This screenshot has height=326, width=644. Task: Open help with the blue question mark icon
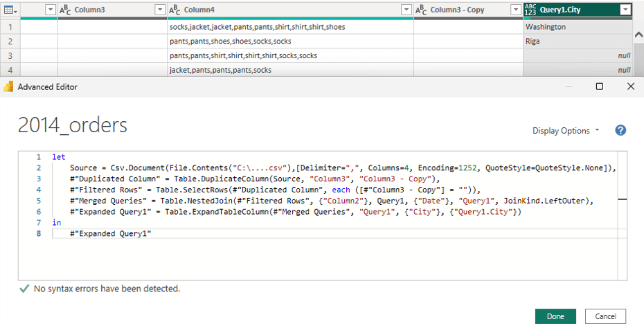pos(620,130)
